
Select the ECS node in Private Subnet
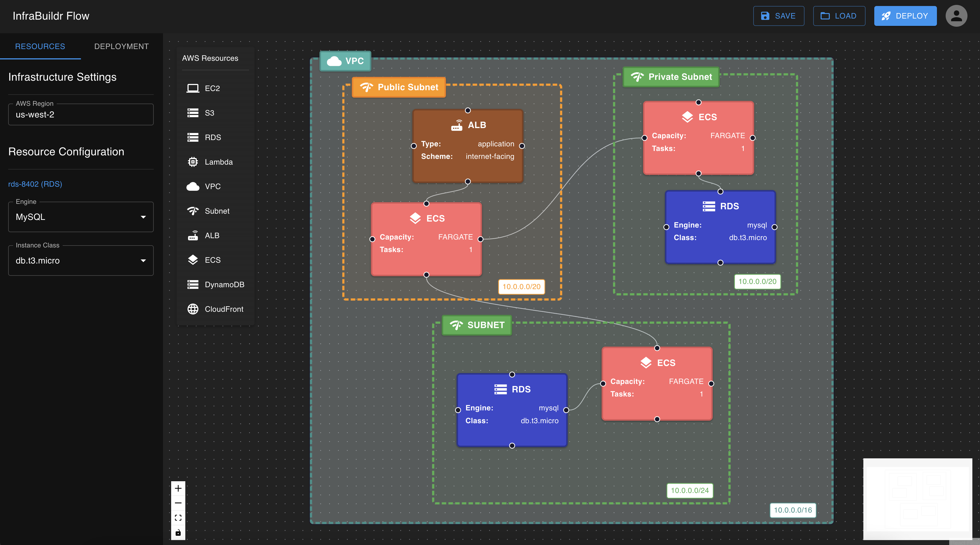[698, 138]
